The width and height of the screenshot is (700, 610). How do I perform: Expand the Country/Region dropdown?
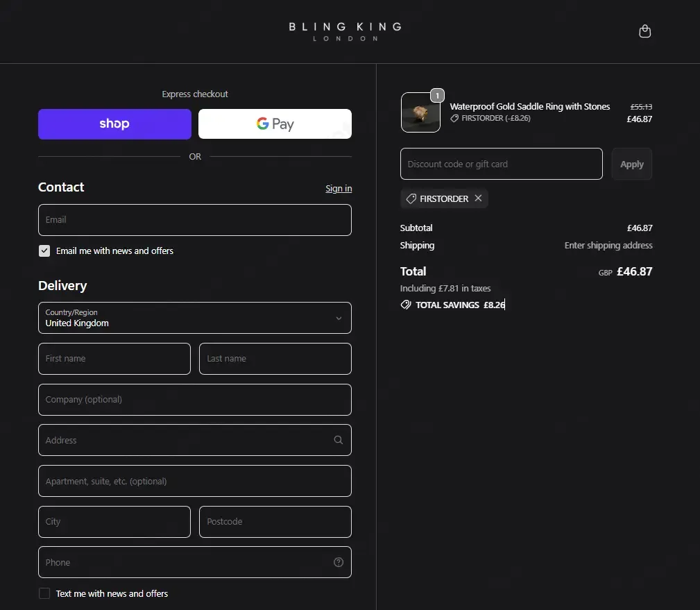pyautogui.click(x=195, y=318)
